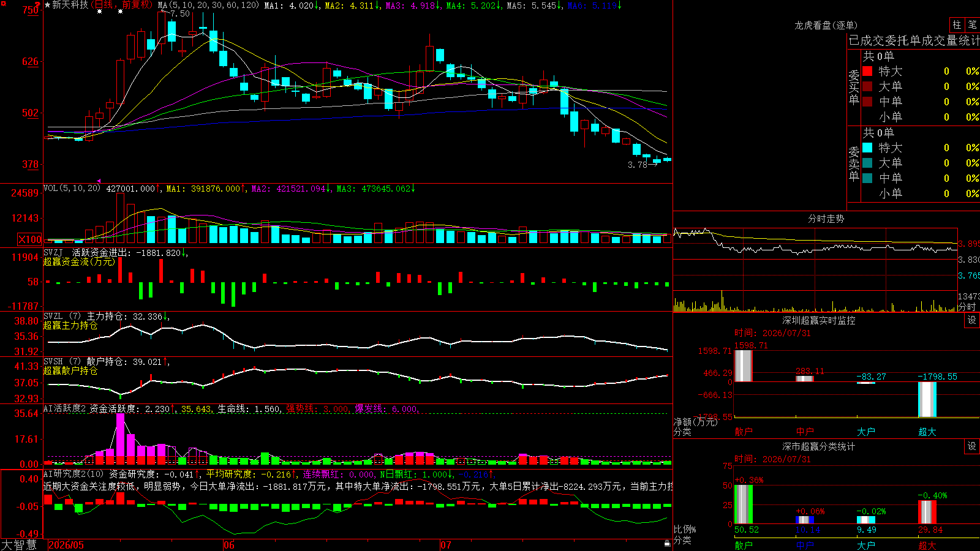Toggle the X100 volume scale box
Screen dimensions: 980x551
click(30, 239)
